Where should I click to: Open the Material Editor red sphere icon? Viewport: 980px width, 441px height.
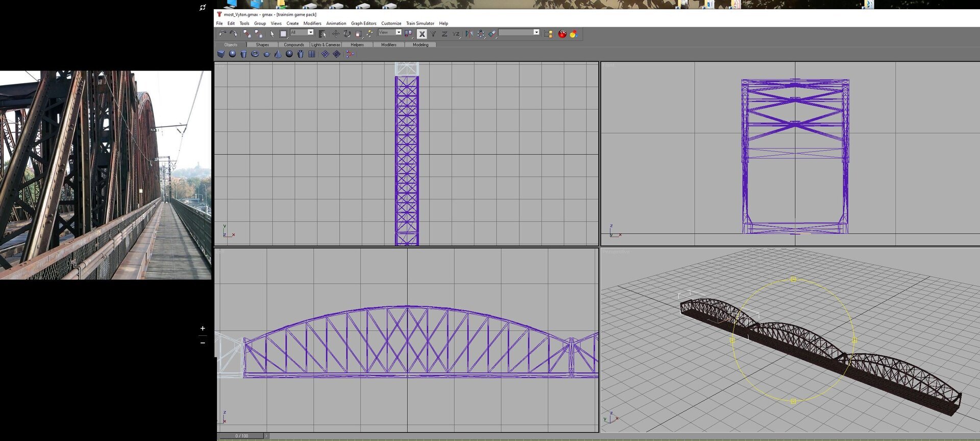pos(562,34)
